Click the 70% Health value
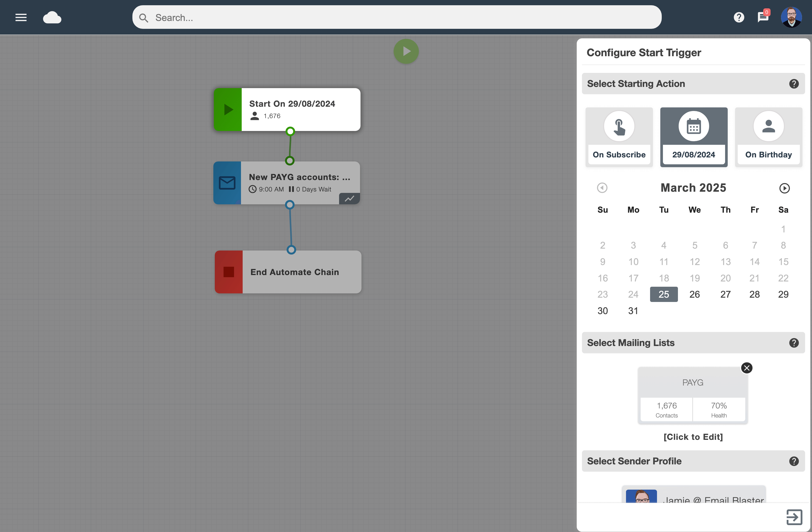Image resolution: width=812 pixels, height=532 pixels. [x=719, y=406]
